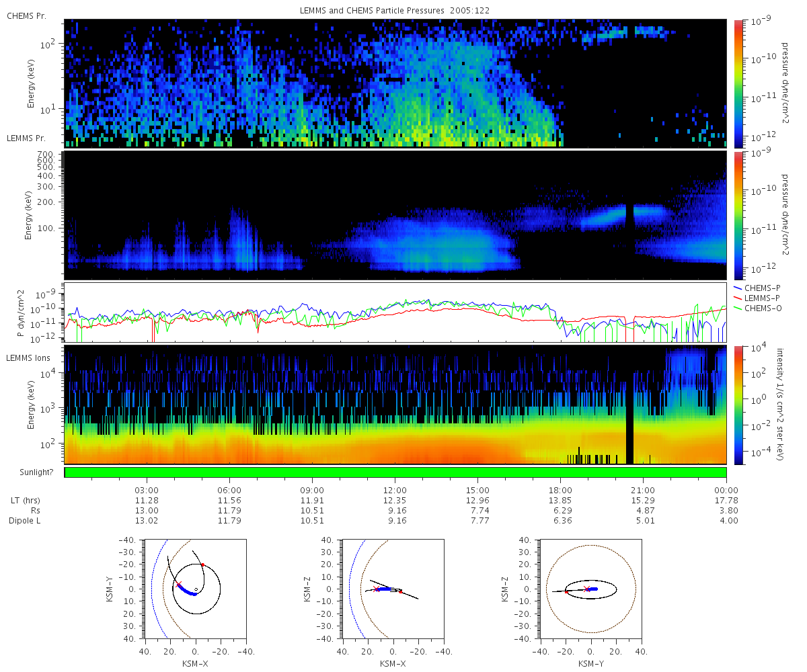Click the green sunlight indicator bar
The image size is (807, 672).
click(395, 472)
